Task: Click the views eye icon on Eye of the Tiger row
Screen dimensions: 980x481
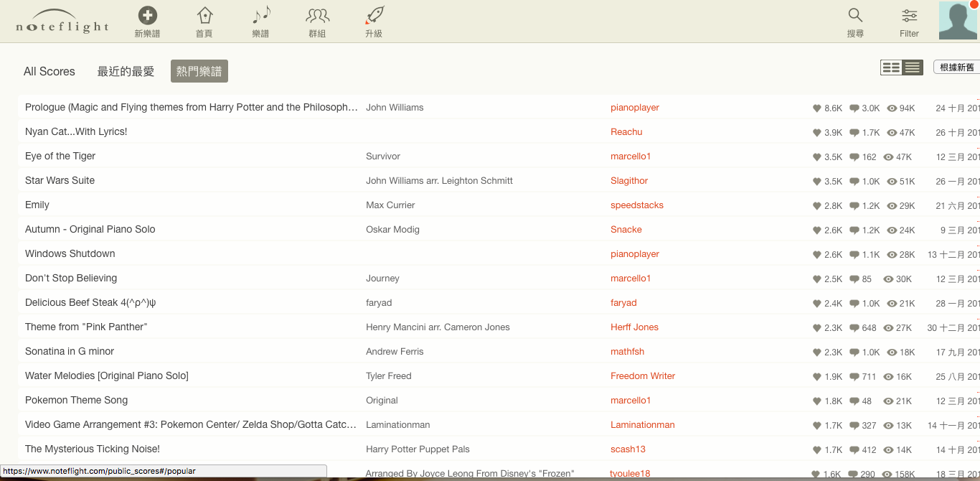Action: [888, 157]
